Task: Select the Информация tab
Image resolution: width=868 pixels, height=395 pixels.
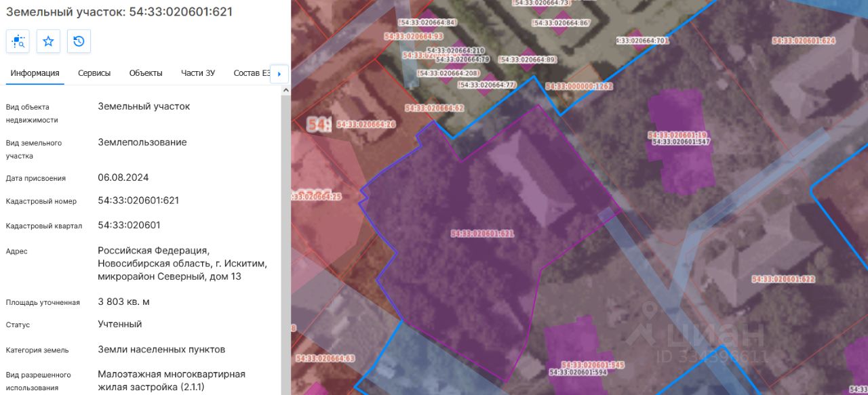Action: coord(35,73)
